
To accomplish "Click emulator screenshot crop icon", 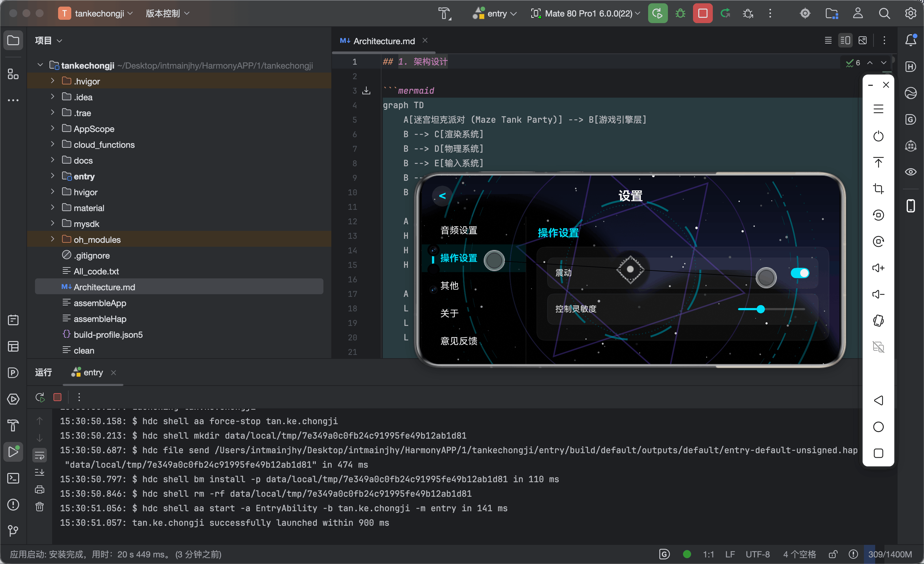I will click(878, 189).
